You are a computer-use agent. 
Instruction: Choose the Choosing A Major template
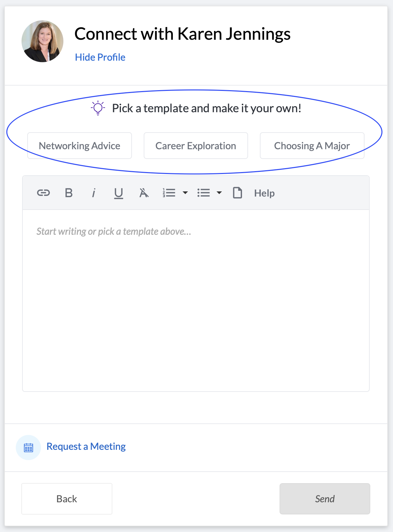(312, 146)
